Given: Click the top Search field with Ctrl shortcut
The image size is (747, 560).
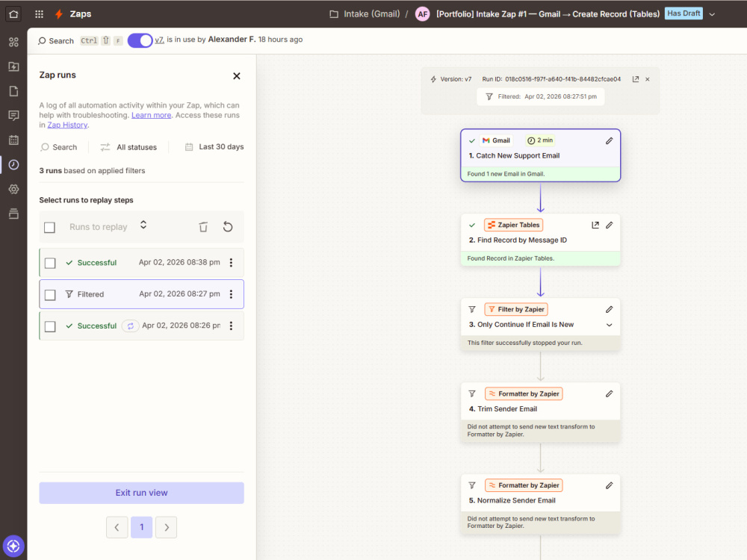Looking at the screenshot, I should [x=80, y=41].
